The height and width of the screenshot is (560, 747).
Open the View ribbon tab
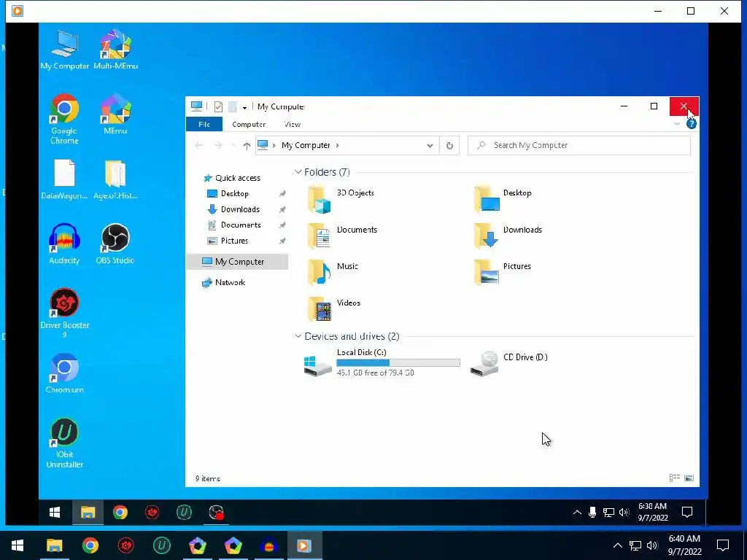coord(292,124)
